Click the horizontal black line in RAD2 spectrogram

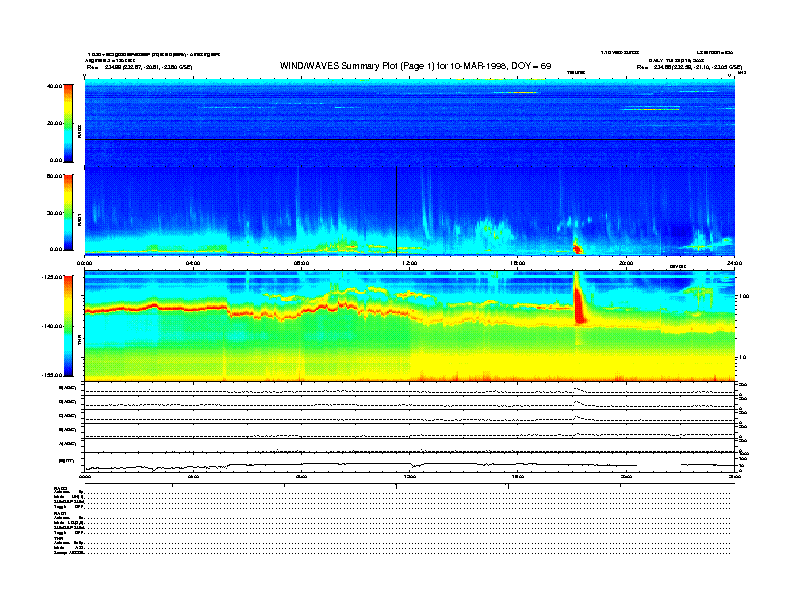pyautogui.click(x=410, y=139)
